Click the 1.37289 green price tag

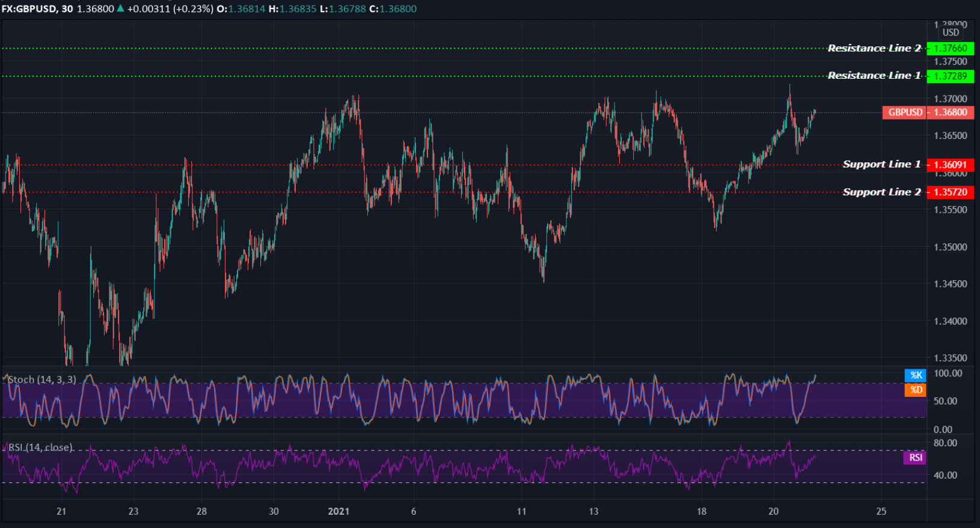[x=951, y=76]
